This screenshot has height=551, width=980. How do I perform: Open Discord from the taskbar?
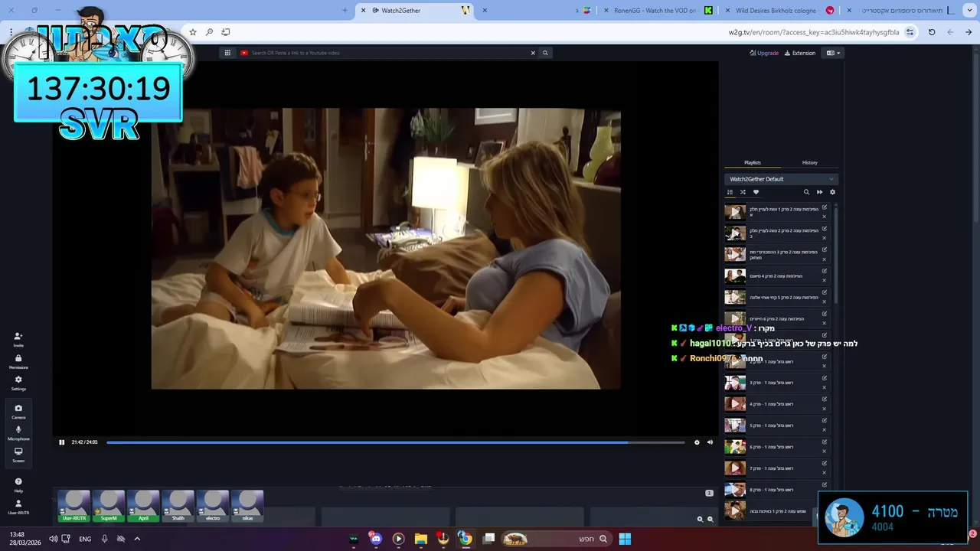(375, 539)
